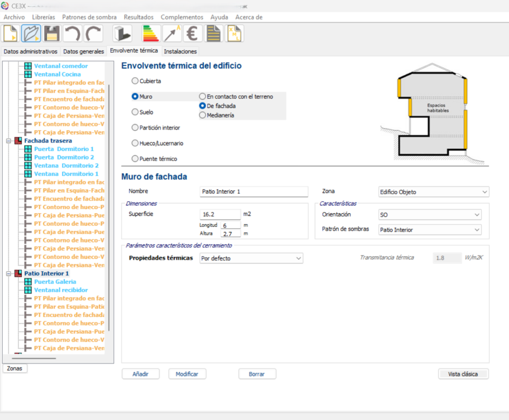Switch to the Instalaciones tab
Image resolution: width=509 pixels, height=420 pixels.
[180, 51]
